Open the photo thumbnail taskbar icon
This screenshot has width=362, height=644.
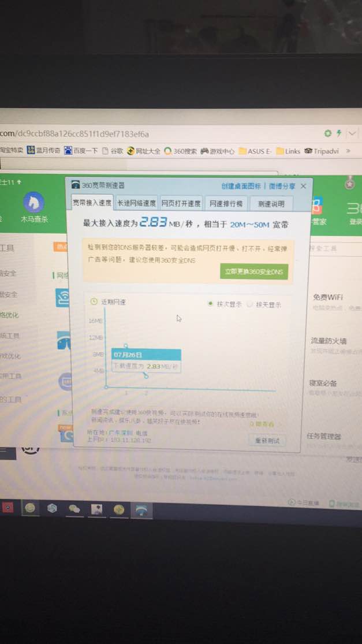pyautogui.click(x=97, y=509)
